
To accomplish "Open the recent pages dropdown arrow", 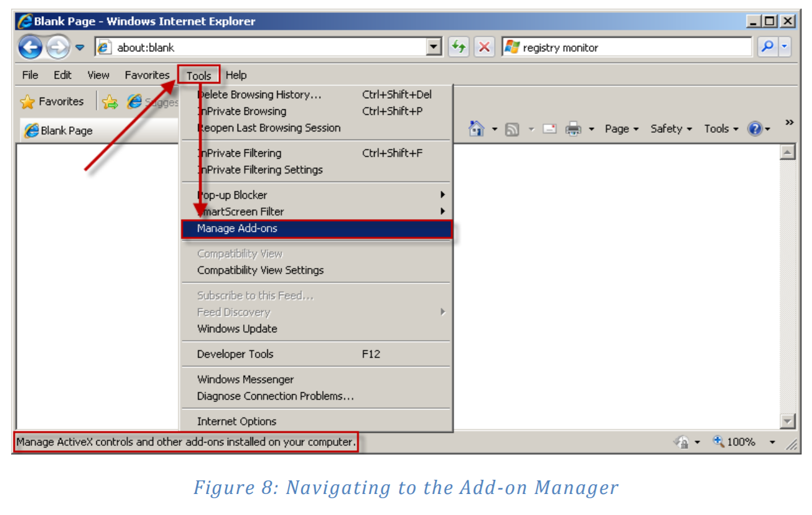I will pyautogui.click(x=80, y=48).
